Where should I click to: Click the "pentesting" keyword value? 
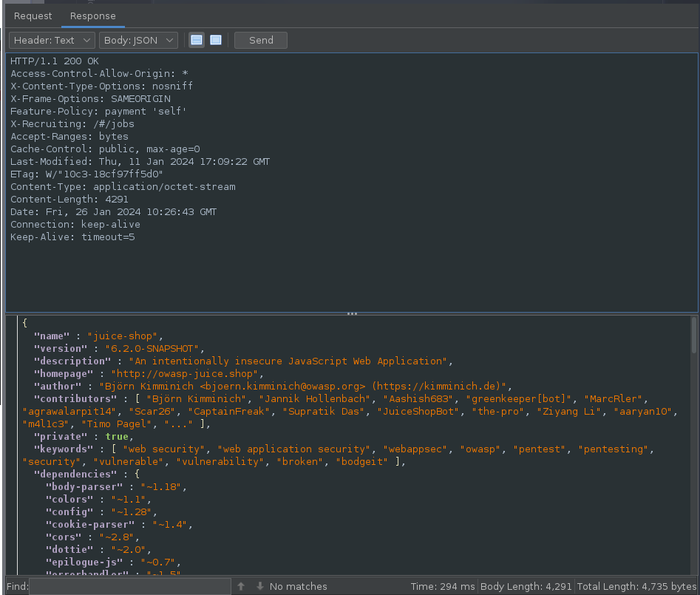click(x=613, y=449)
